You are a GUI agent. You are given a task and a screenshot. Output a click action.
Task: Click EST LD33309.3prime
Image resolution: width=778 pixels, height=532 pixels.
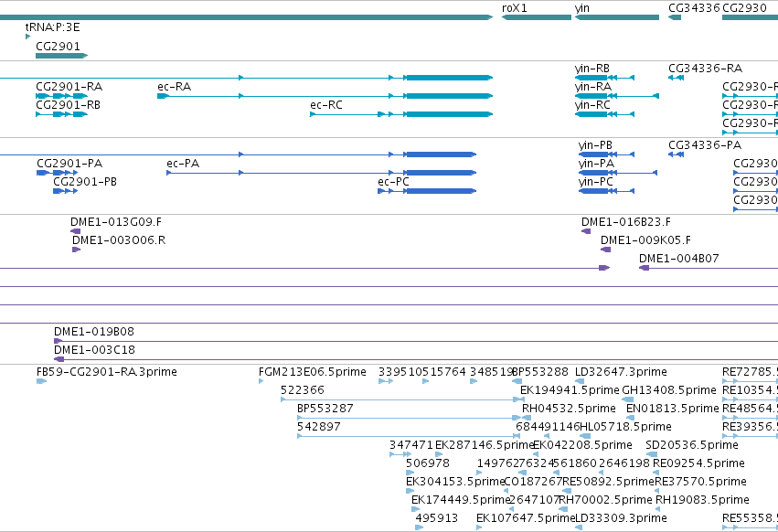pyautogui.click(x=579, y=527)
